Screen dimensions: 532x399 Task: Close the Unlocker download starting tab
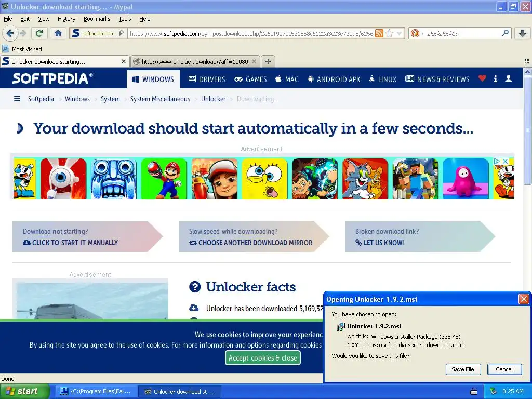124,61
